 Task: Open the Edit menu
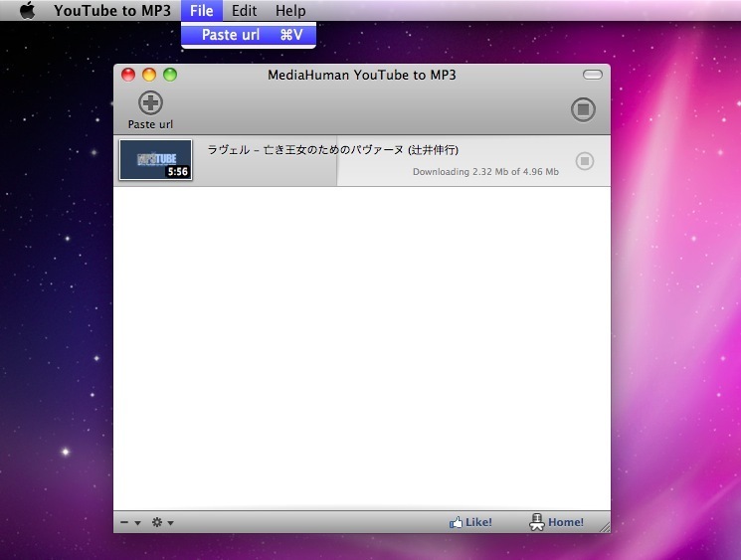click(244, 11)
